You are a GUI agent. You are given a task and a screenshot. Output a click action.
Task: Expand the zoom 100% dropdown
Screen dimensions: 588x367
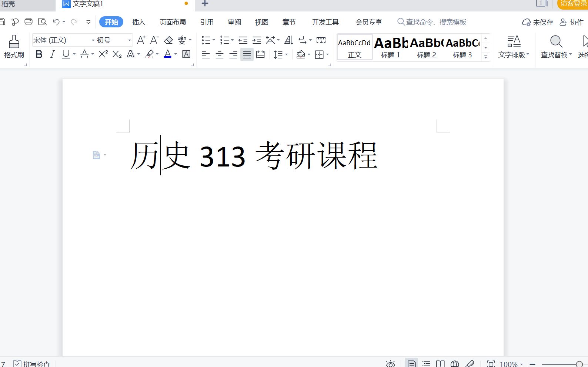point(522,364)
